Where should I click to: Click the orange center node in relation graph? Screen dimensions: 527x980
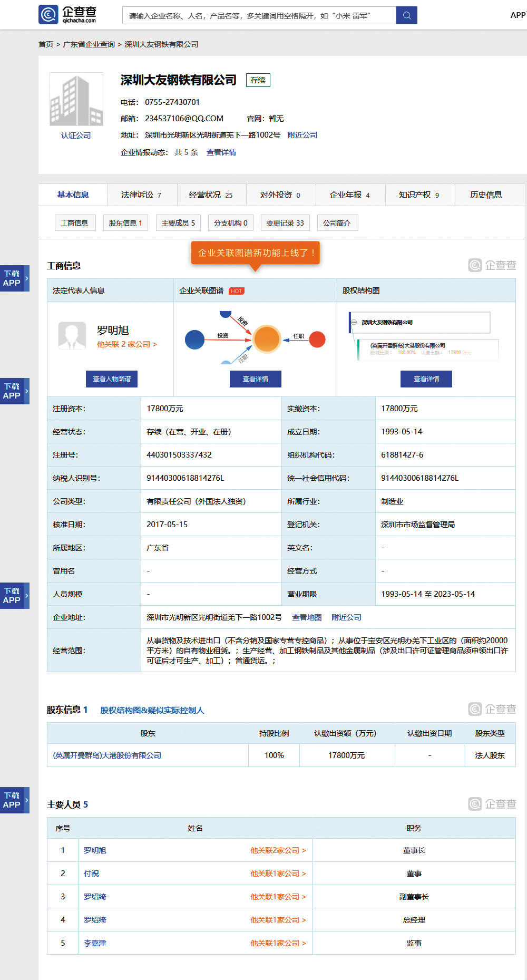[267, 339]
